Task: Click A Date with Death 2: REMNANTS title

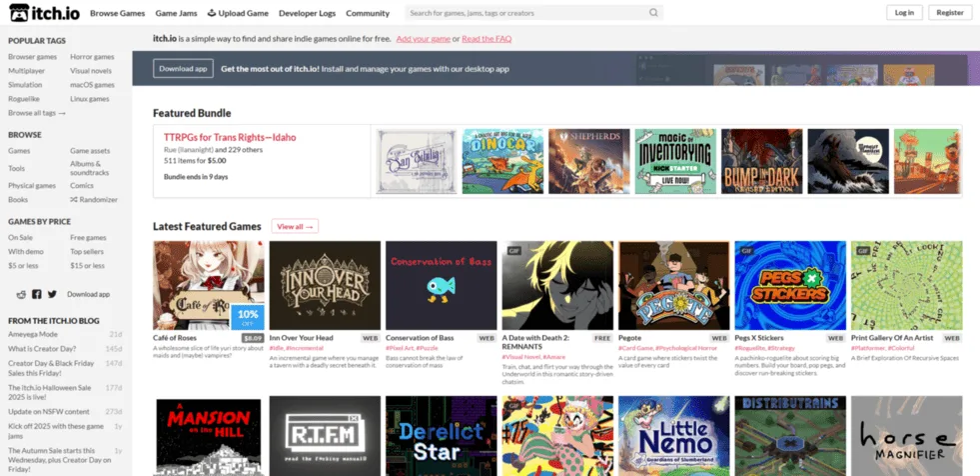Action: 535,342
